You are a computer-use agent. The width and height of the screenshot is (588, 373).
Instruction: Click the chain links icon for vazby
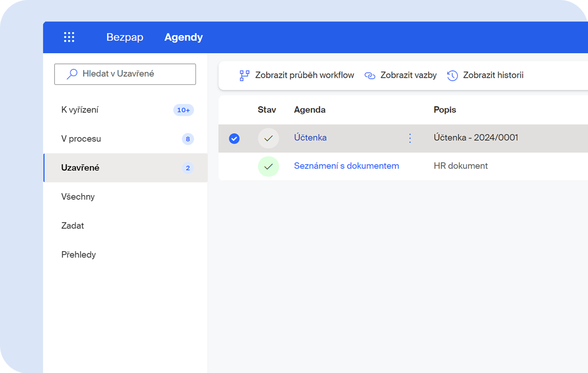tap(370, 76)
